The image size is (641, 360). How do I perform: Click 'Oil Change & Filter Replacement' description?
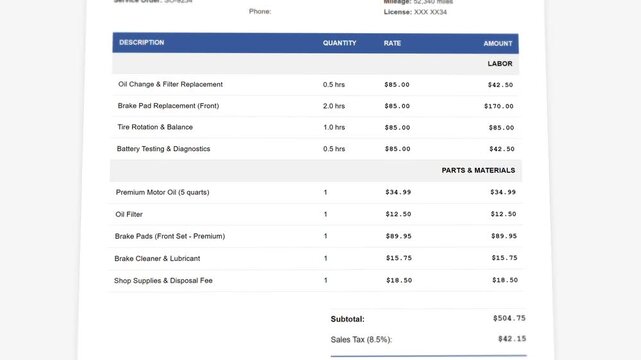pyautogui.click(x=170, y=84)
